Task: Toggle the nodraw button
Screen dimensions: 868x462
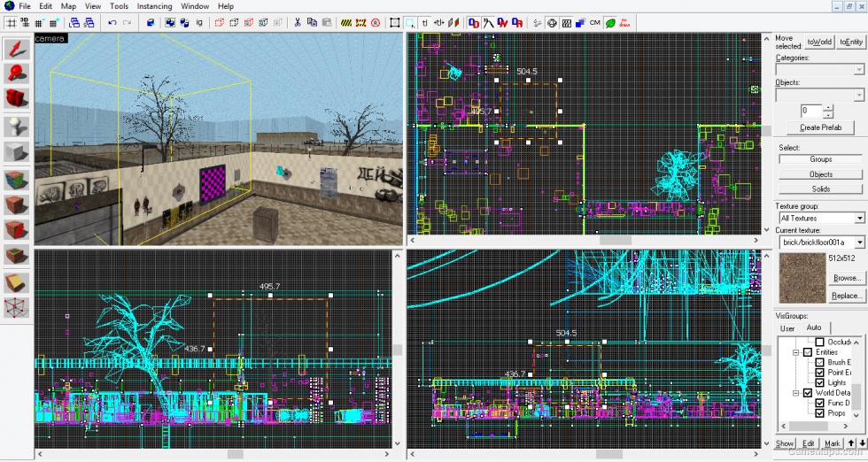Action: tap(624, 23)
